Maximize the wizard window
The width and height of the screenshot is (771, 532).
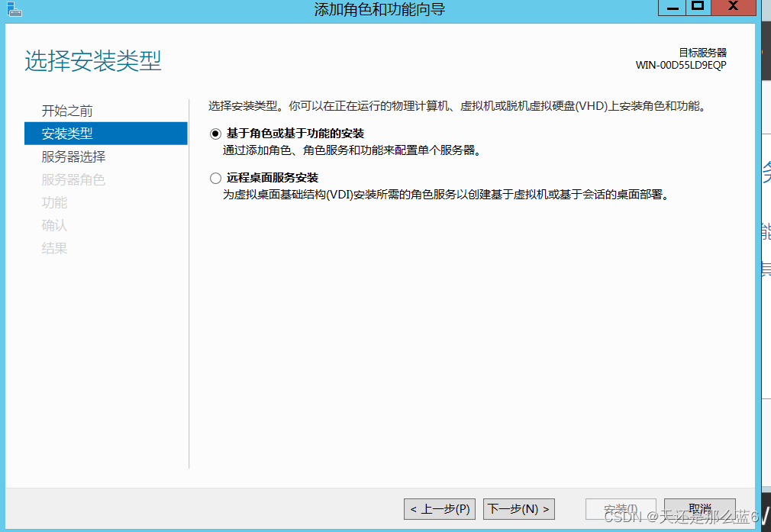698,8
